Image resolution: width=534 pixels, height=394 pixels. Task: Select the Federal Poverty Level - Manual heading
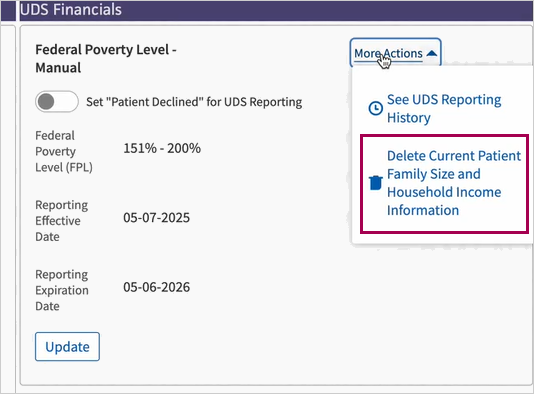(106, 59)
